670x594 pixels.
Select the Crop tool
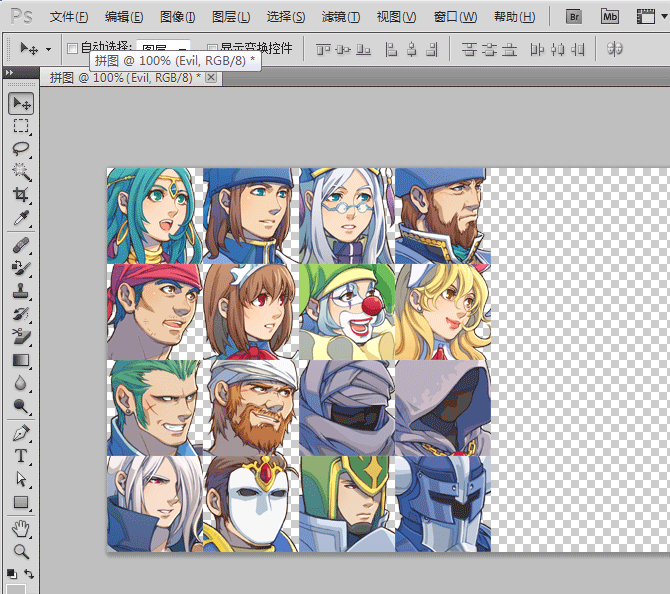pos(20,194)
